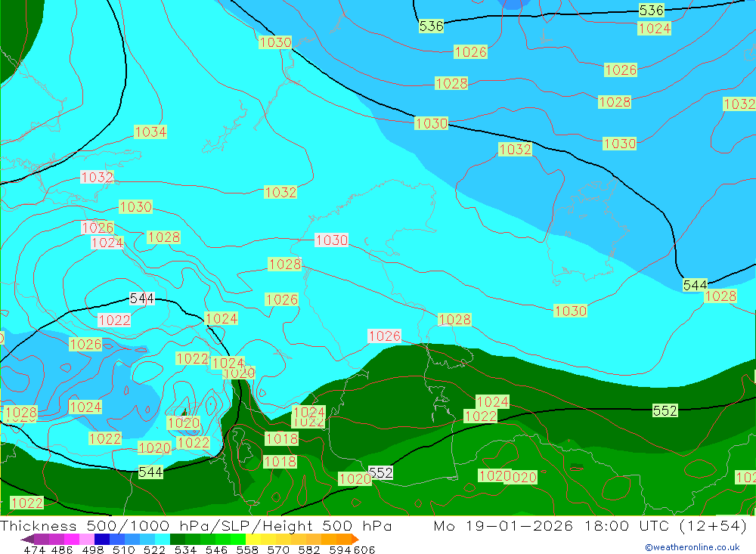Click the legend value 534
756x554 pixels.
pyautogui.click(x=185, y=549)
